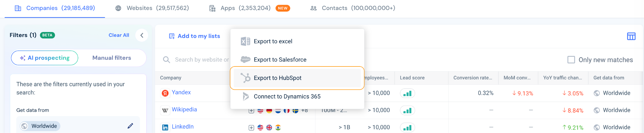Image resolution: width=644 pixels, height=133 pixels.
Task: Click the BETA badge next to Filters
Action: click(x=47, y=35)
